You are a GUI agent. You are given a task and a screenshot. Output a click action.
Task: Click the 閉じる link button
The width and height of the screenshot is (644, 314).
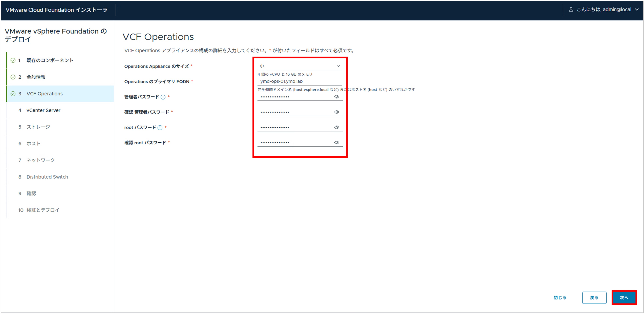560,298
